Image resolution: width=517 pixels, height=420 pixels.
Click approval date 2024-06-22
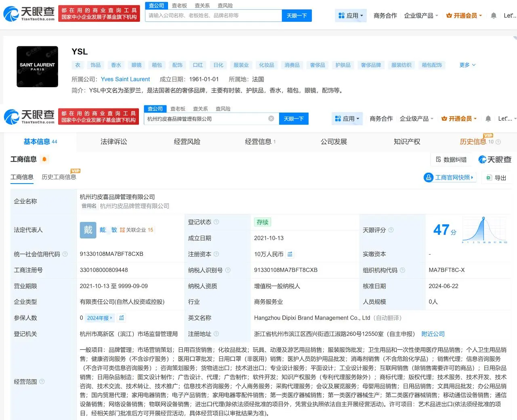(443, 286)
